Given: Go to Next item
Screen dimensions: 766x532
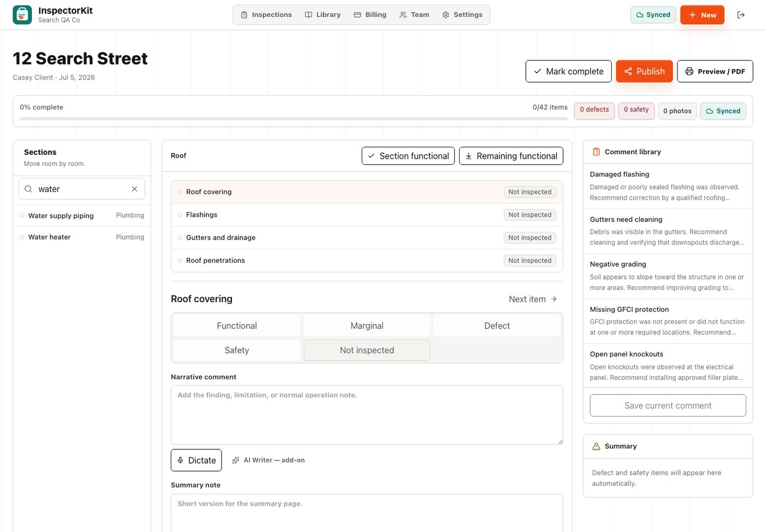Looking at the screenshot, I should [x=533, y=299].
